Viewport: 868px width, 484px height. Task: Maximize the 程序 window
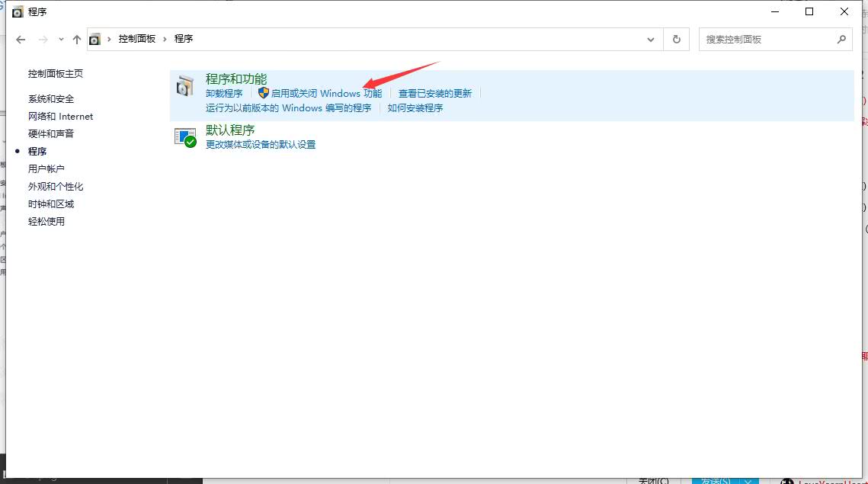coord(809,11)
